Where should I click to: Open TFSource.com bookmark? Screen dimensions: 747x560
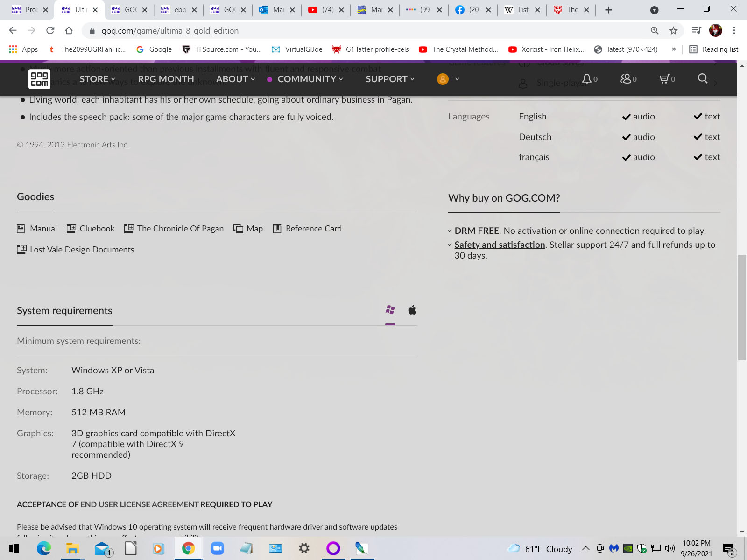(222, 49)
